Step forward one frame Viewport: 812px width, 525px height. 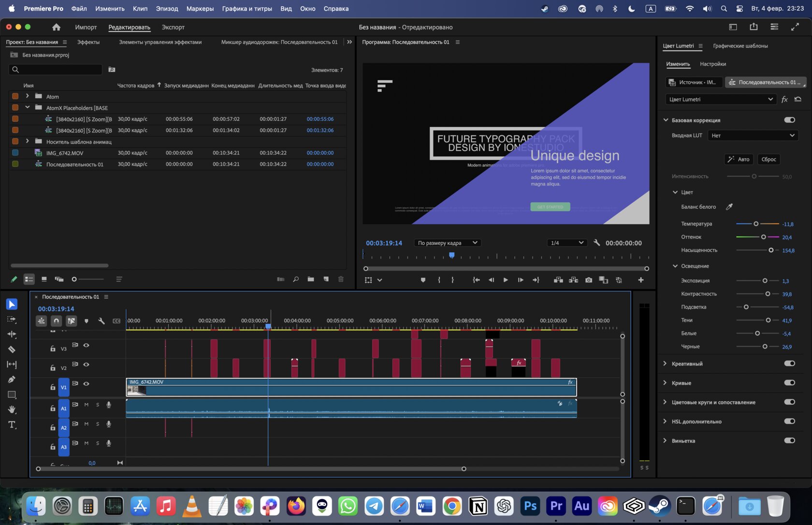[521, 280]
